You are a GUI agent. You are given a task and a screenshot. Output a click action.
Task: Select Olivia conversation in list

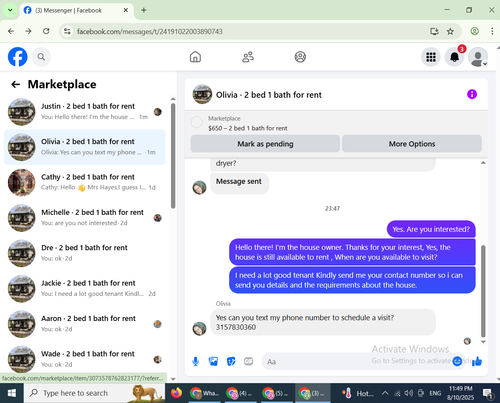click(x=85, y=147)
